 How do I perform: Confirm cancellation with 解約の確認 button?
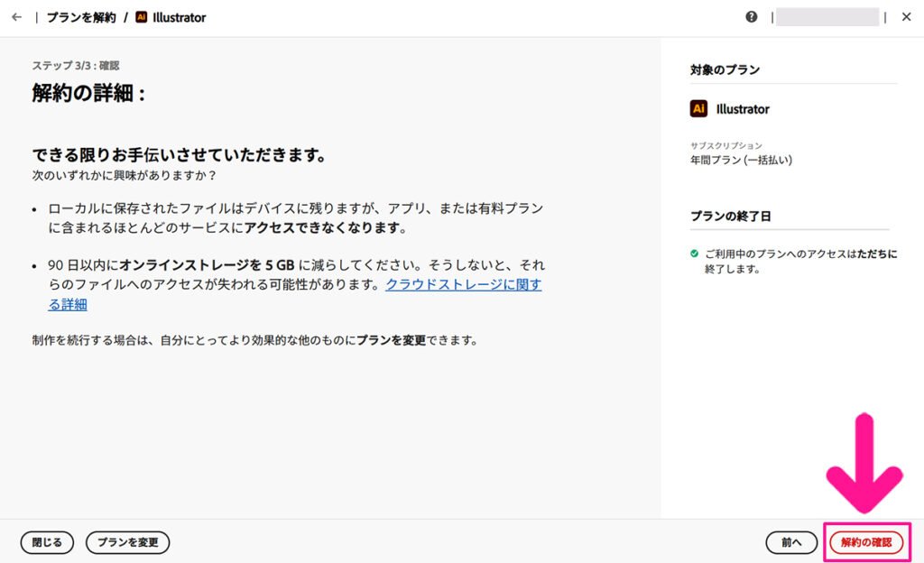[866, 542]
